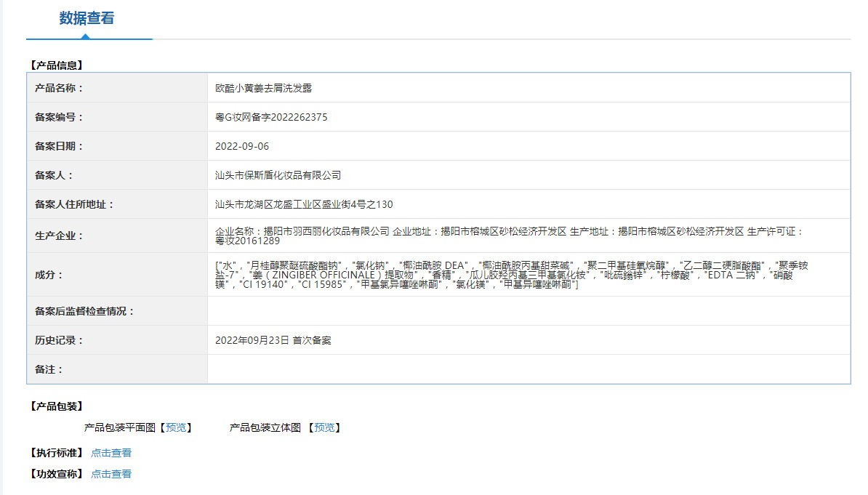Select the 生产企业 details text
Image resolution: width=868 pixels, height=495 pixels.
click(x=510, y=236)
